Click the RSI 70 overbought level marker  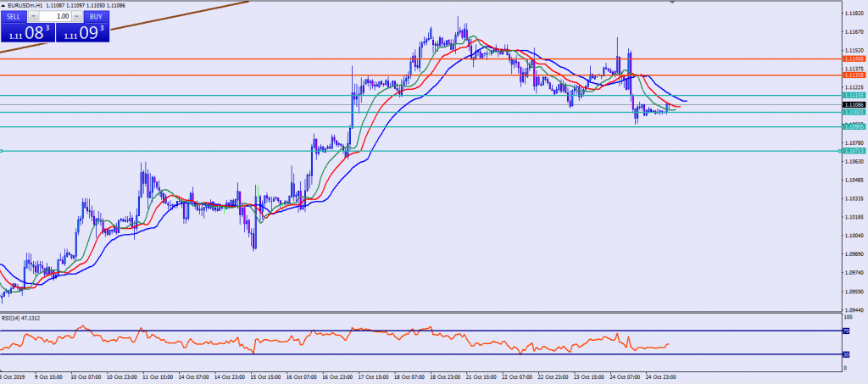[845, 331]
